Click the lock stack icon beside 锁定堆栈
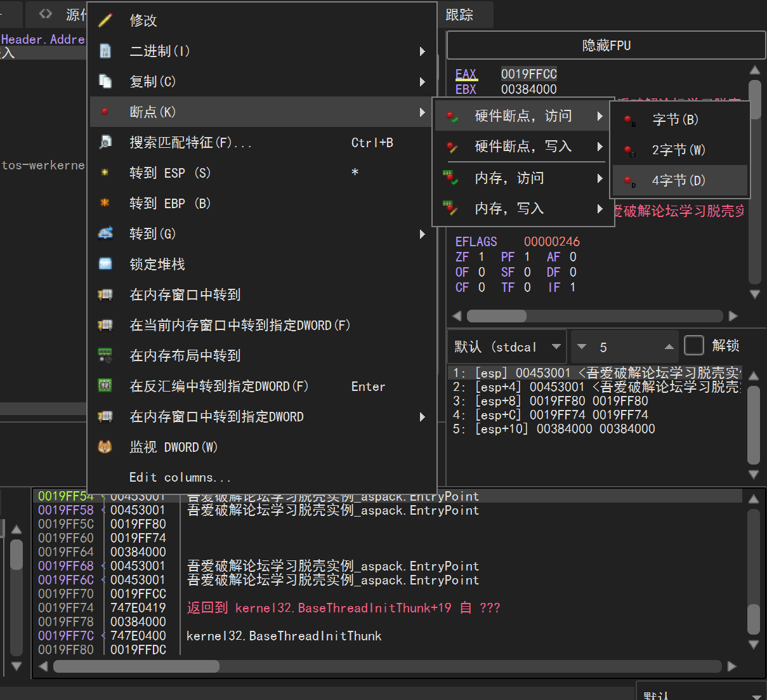This screenshot has width=767, height=700. [x=105, y=264]
